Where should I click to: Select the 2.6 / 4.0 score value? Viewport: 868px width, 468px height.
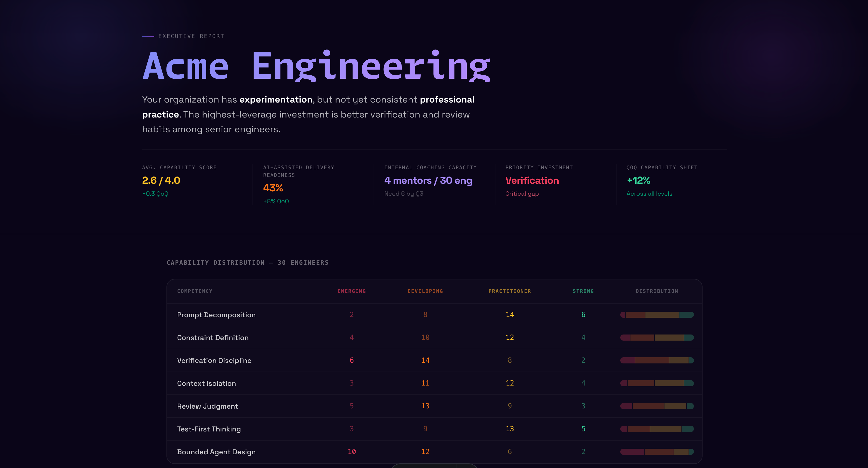click(161, 180)
